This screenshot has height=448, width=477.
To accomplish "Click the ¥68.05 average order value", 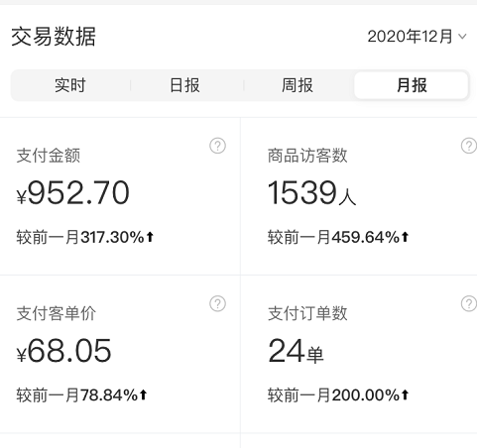I will [63, 351].
